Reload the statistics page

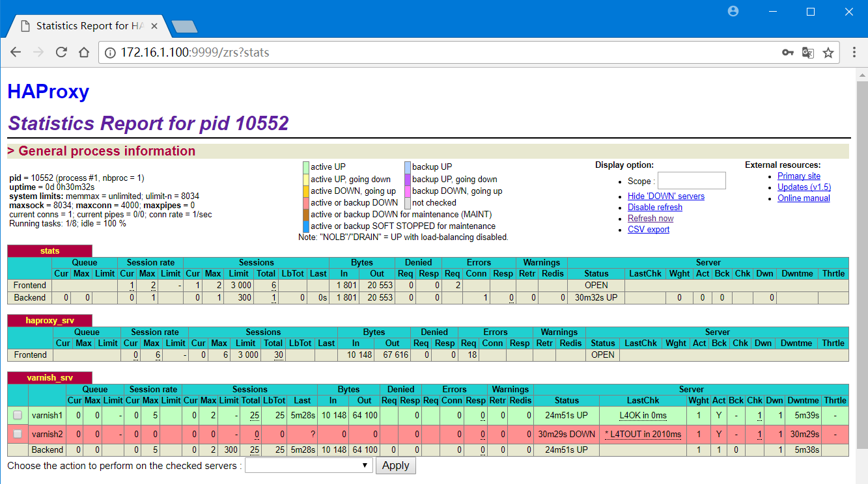pyautogui.click(x=61, y=53)
